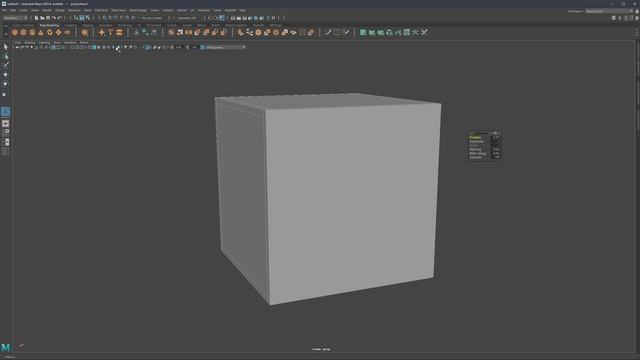Open the Edit Mesh menu
This screenshot has height=360, width=640.
click(x=101, y=10)
